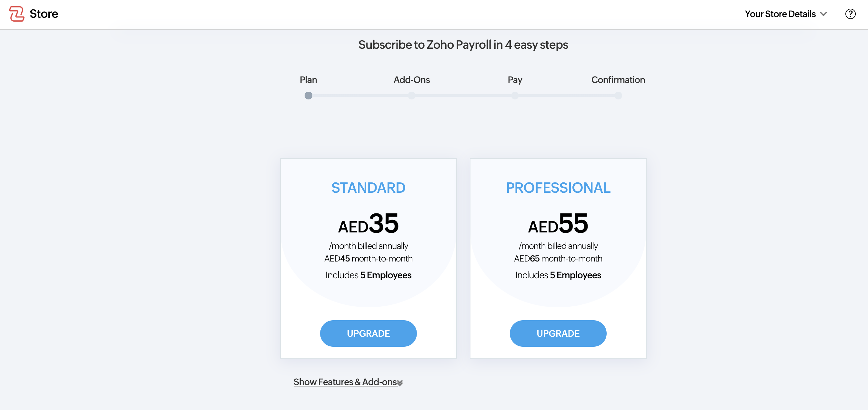
Task: Click the double chevron after Add-ons link
Action: [x=400, y=383]
